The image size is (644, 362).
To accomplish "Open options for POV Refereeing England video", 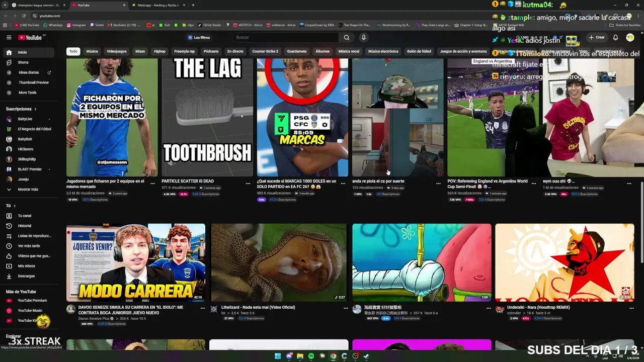I will (x=534, y=184).
